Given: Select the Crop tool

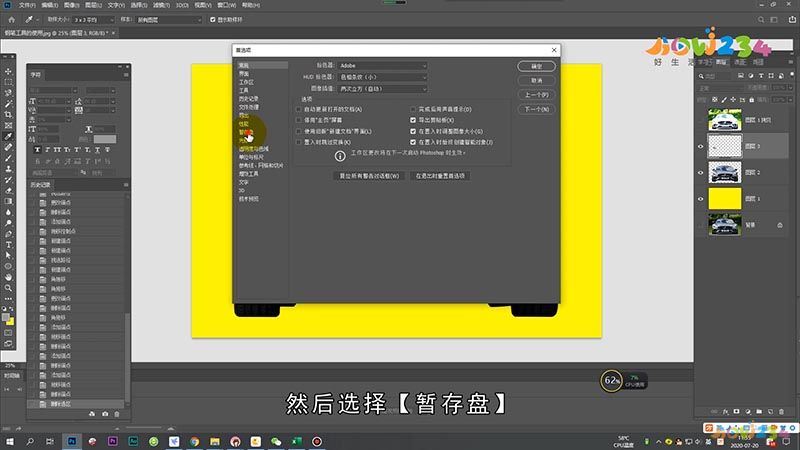Looking at the screenshot, I should pos(8,114).
